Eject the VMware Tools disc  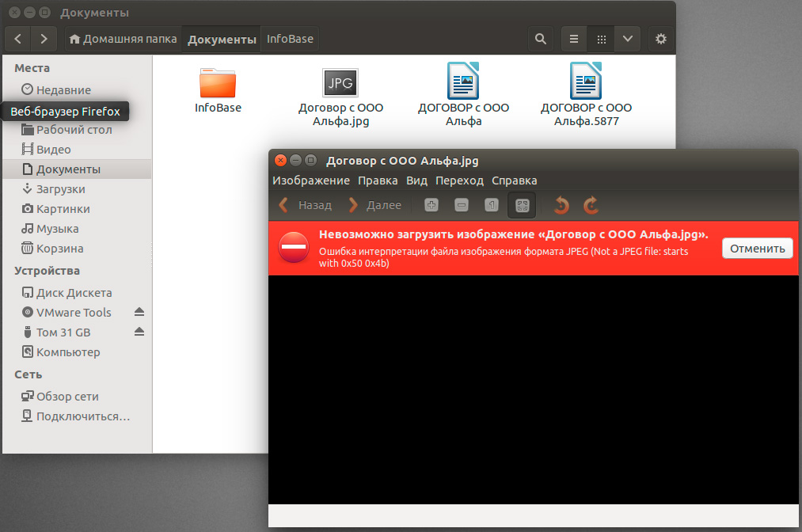click(x=139, y=312)
